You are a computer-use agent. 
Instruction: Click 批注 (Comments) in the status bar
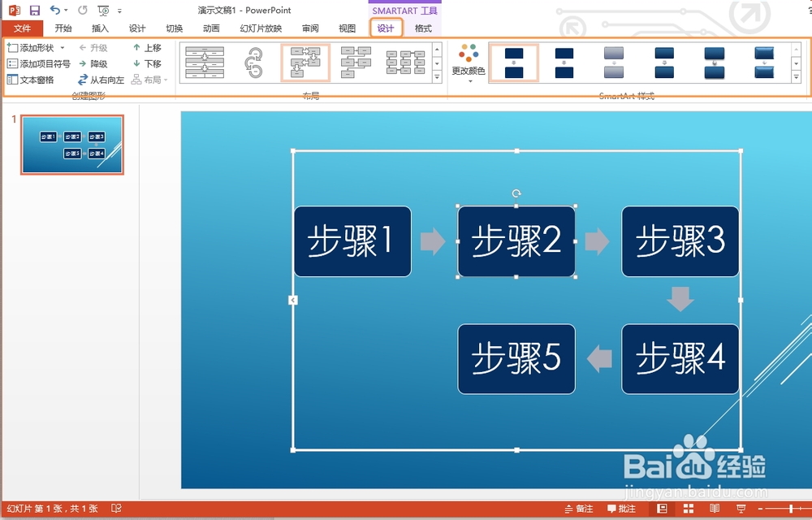click(x=622, y=508)
